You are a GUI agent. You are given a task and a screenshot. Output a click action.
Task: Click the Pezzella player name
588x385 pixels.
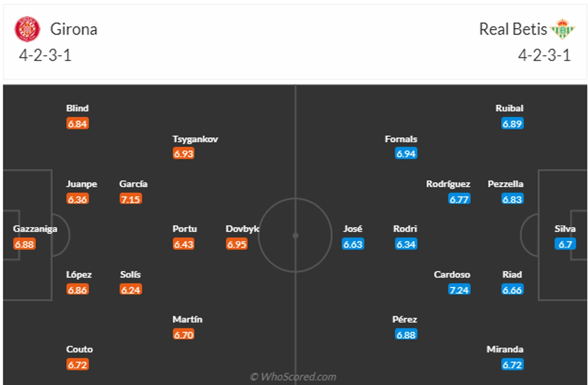pos(505,184)
